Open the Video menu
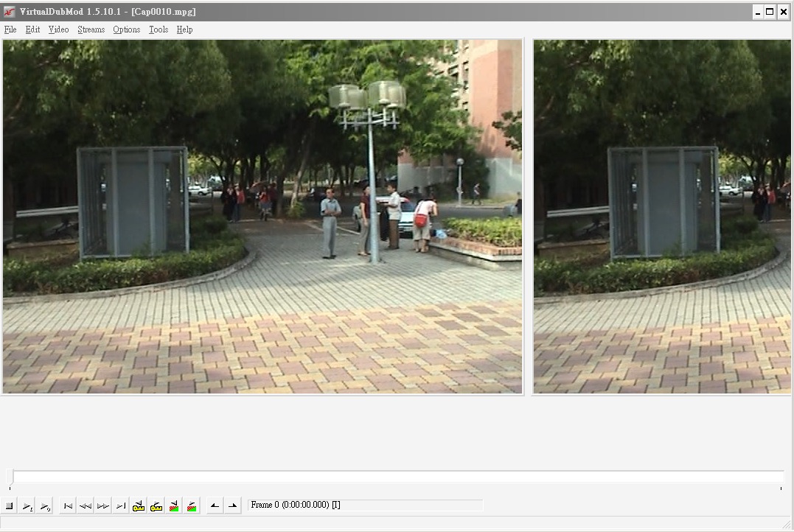 58,29
